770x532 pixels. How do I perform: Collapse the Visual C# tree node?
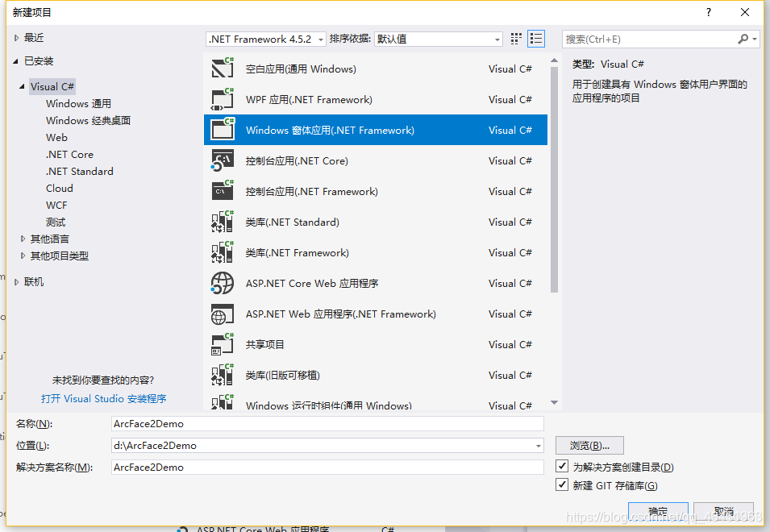22,86
